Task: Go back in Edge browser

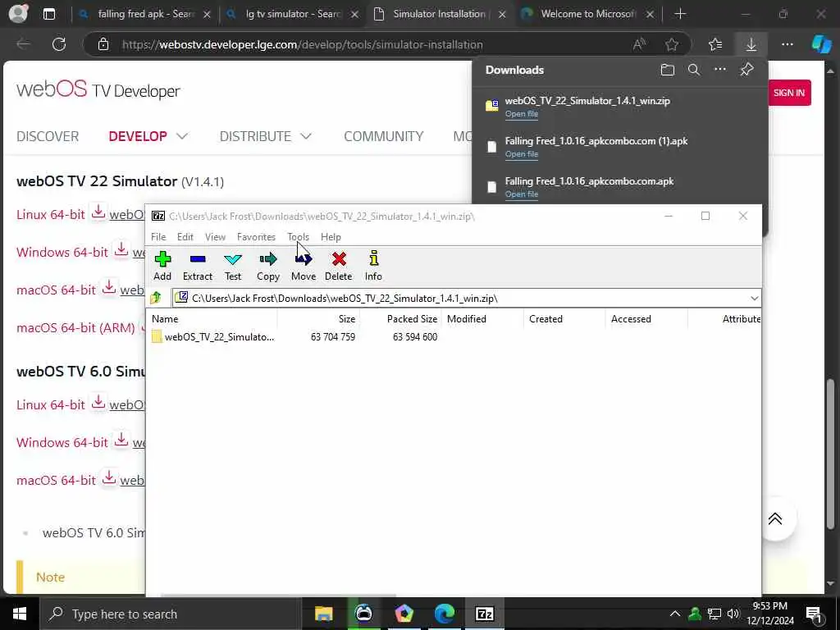Action: [23, 44]
